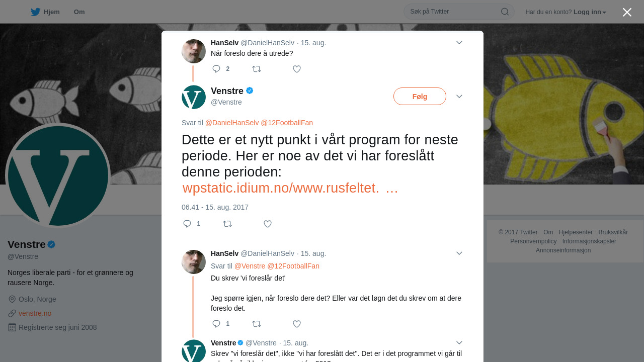Follow Venstre with the Følg button

420,97
